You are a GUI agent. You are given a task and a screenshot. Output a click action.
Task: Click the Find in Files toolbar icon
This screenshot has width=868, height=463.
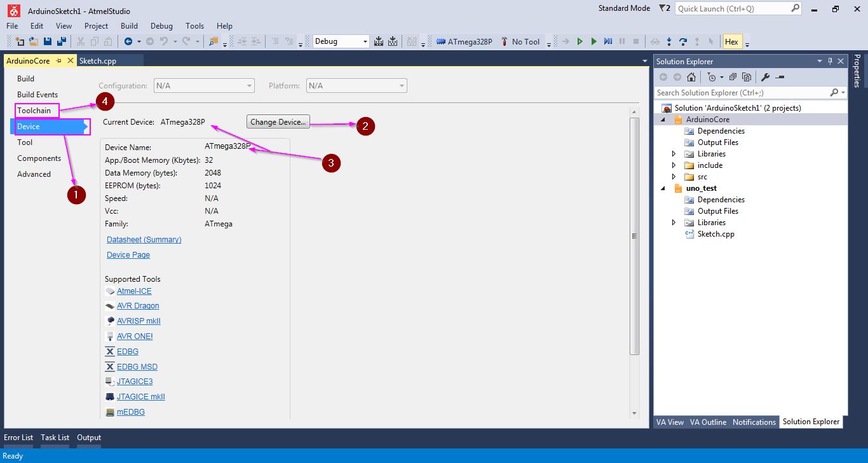point(213,41)
